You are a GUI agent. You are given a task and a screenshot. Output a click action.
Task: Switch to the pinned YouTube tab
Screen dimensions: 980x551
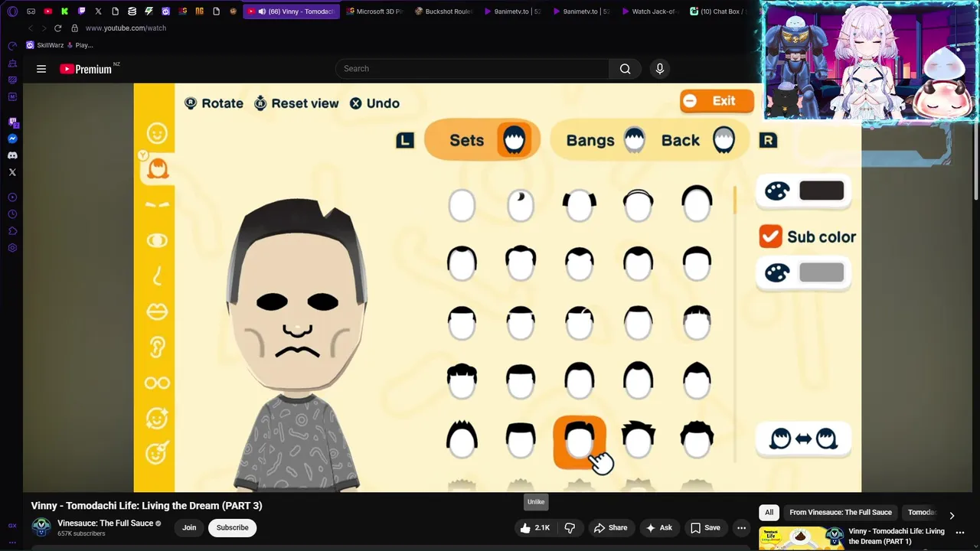coord(47,11)
